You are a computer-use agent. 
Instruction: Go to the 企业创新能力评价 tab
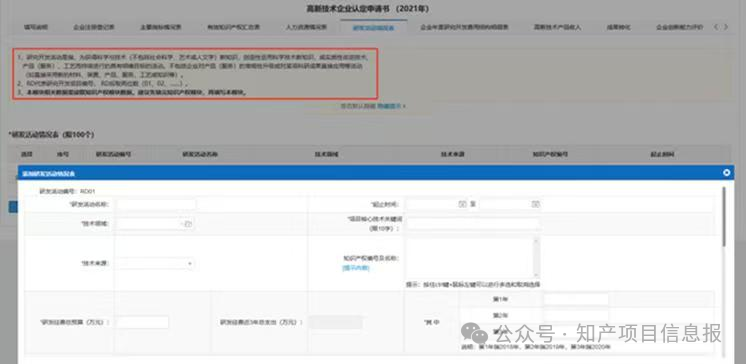[679, 28]
